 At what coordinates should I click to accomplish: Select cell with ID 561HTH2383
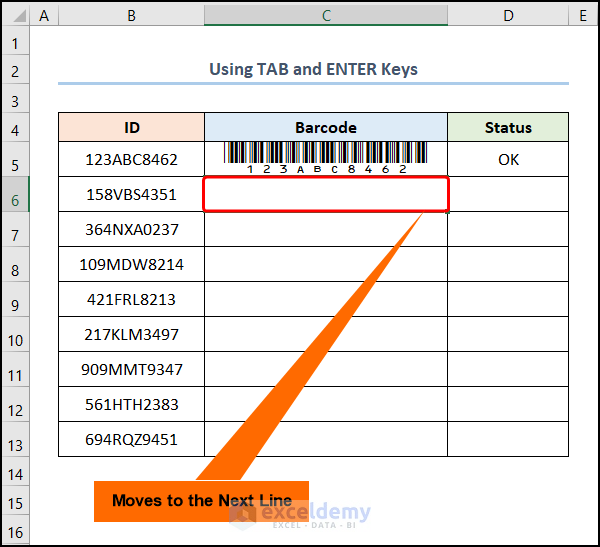tap(131, 404)
